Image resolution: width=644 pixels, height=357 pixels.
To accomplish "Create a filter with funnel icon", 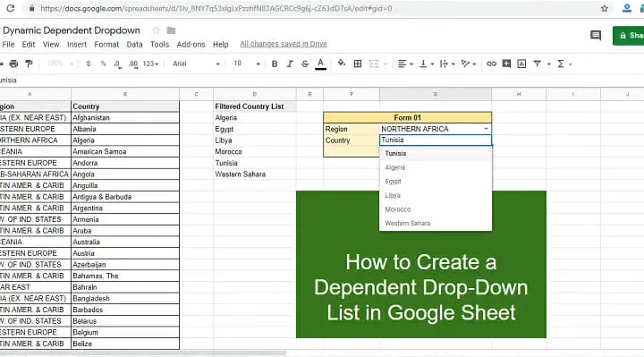I will click(537, 64).
